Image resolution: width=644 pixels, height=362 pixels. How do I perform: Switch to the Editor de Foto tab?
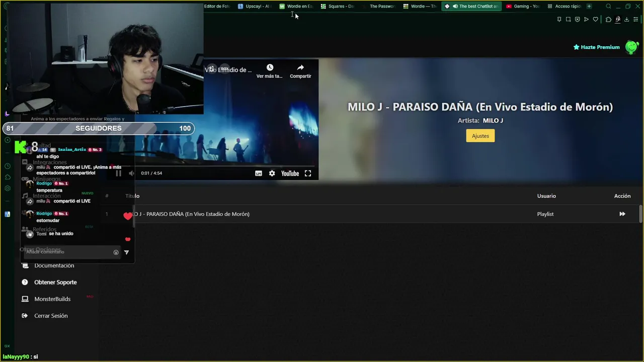[x=217, y=7]
